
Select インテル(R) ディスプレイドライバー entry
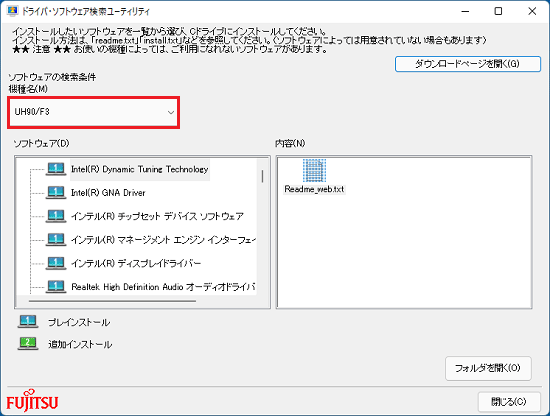(x=136, y=263)
